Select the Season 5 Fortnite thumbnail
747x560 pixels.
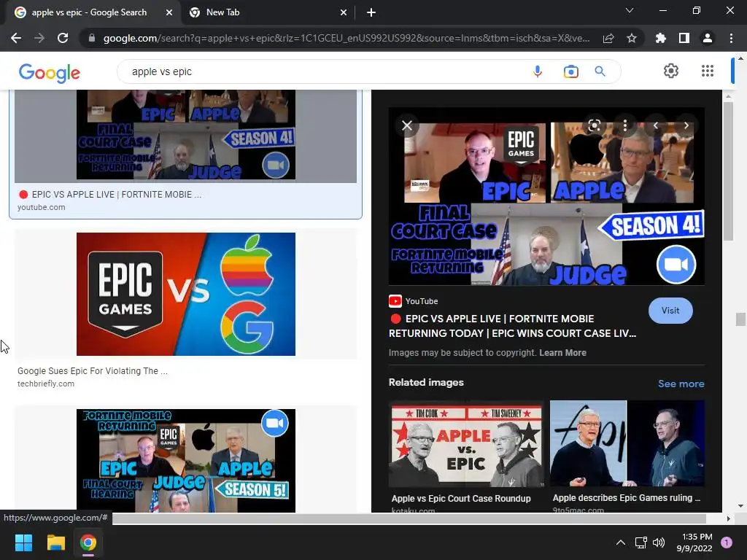(186, 461)
